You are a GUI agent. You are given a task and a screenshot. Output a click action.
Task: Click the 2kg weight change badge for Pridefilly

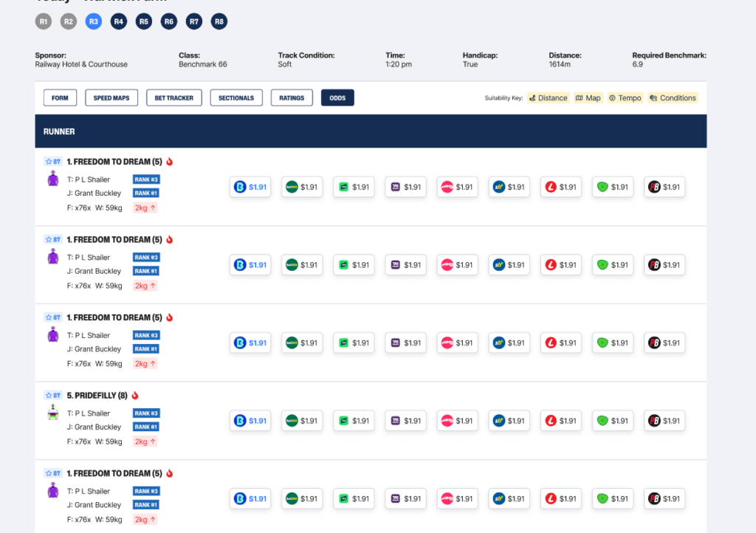pyautogui.click(x=145, y=441)
